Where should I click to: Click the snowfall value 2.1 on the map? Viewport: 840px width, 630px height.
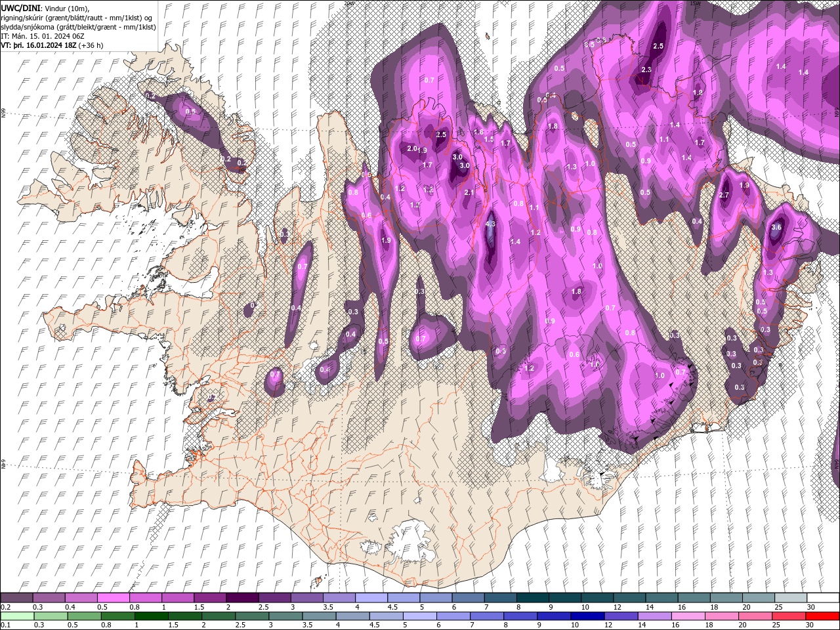click(469, 192)
